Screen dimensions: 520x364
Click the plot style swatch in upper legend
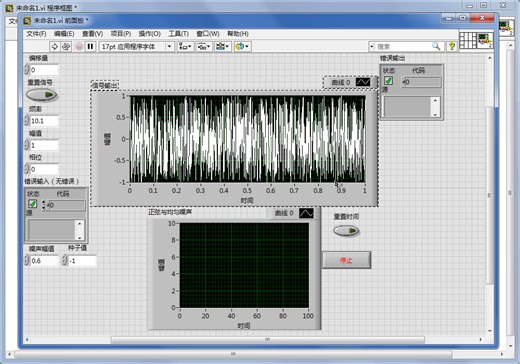click(363, 82)
